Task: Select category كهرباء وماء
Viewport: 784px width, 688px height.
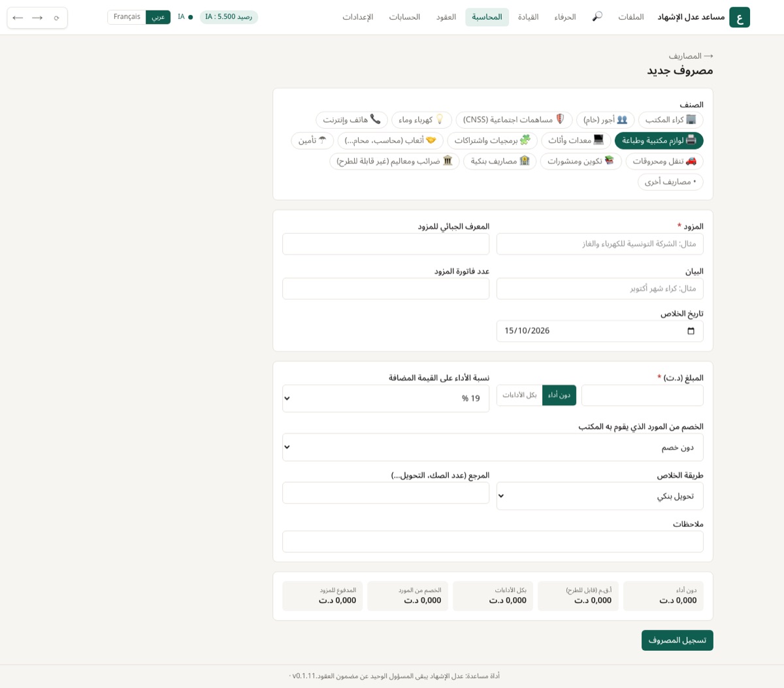Action: pyautogui.click(x=421, y=120)
